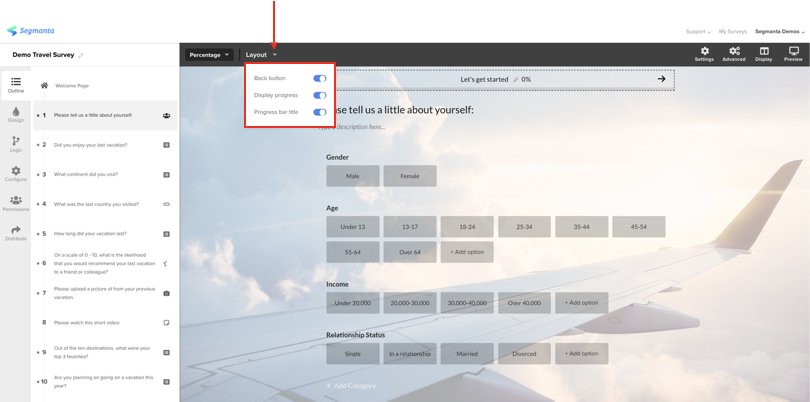The height and width of the screenshot is (402, 810).
Task: Expand the Support menu
Action: [x=698, y=32]
